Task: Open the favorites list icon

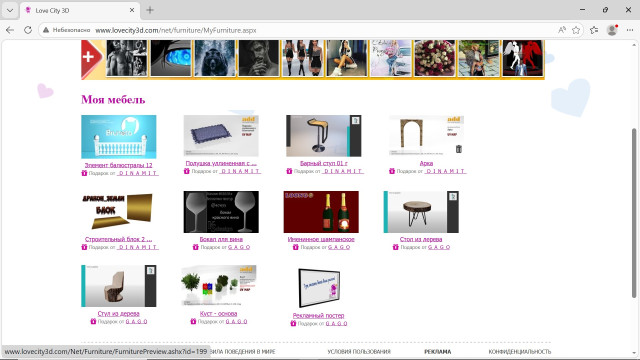Action: pyautogui.click(x=594, y=30)
